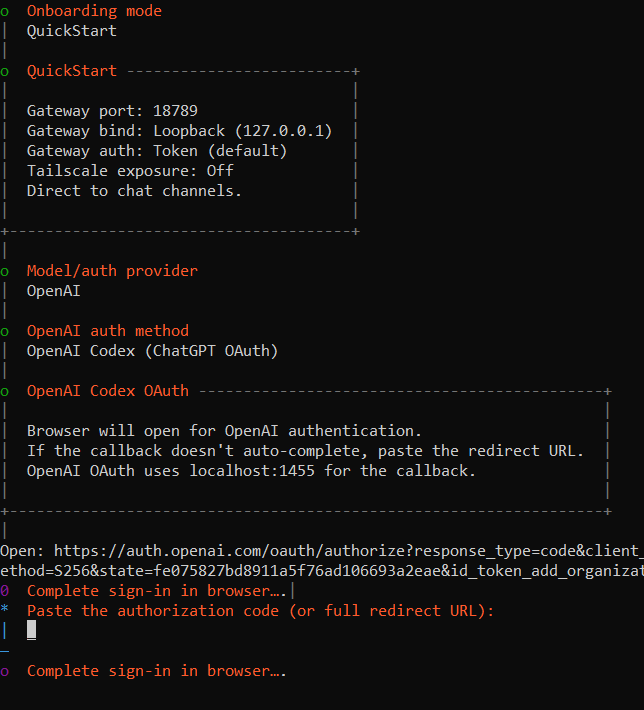The height and width of the screenshot is (710, 644).
Task: Click the circle marker beside Model/auth provider
Action: coord(5,271)
